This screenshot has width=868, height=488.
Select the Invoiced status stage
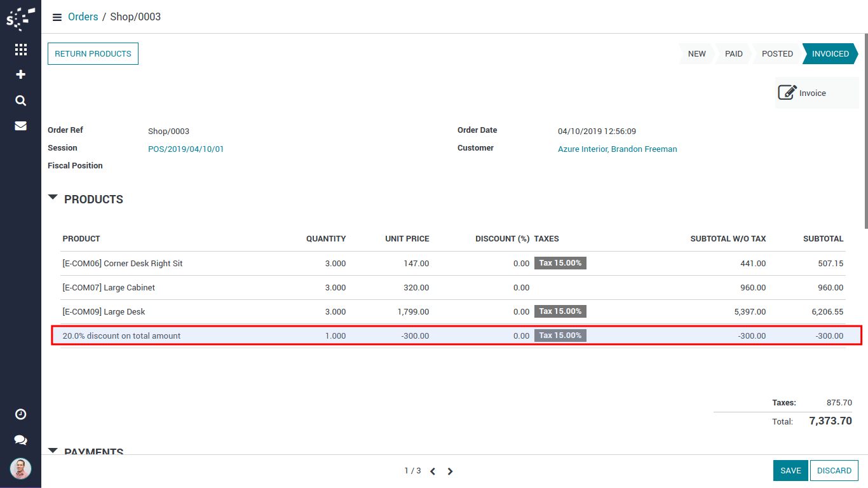[830, 54]
